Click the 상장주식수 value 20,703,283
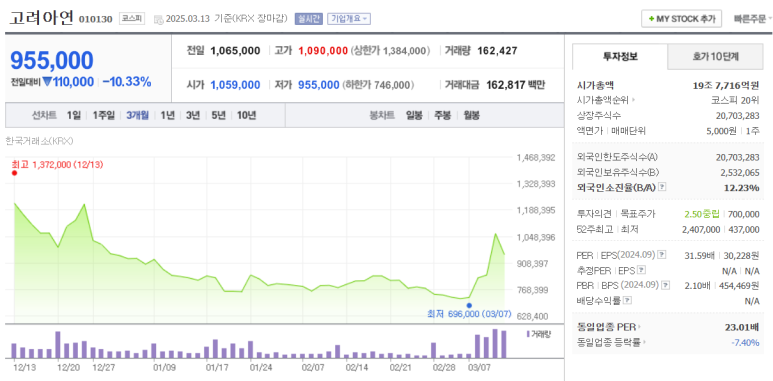The height and width of the screenshot is (381, 773). (x=738, y=115)
